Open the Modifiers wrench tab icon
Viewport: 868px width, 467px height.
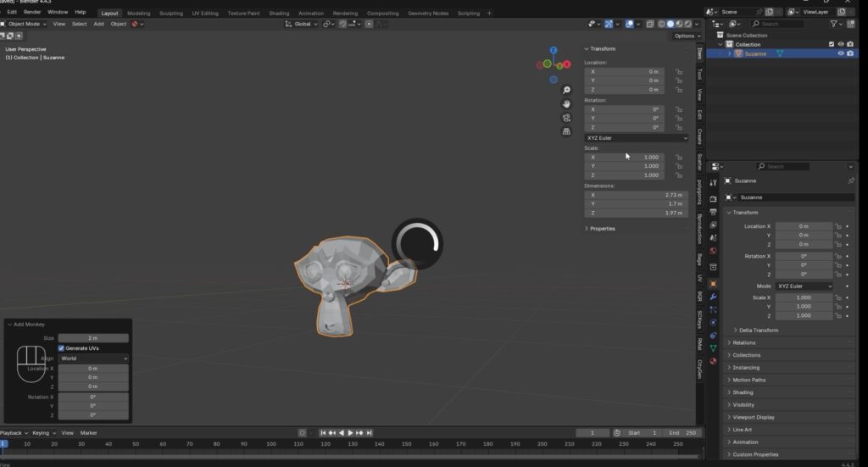[x=713, y=297]
